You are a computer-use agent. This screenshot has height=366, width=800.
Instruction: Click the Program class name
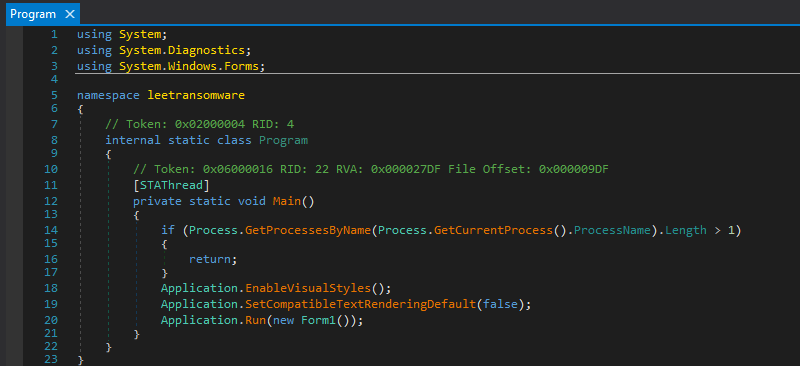click(x=283, y=140)
